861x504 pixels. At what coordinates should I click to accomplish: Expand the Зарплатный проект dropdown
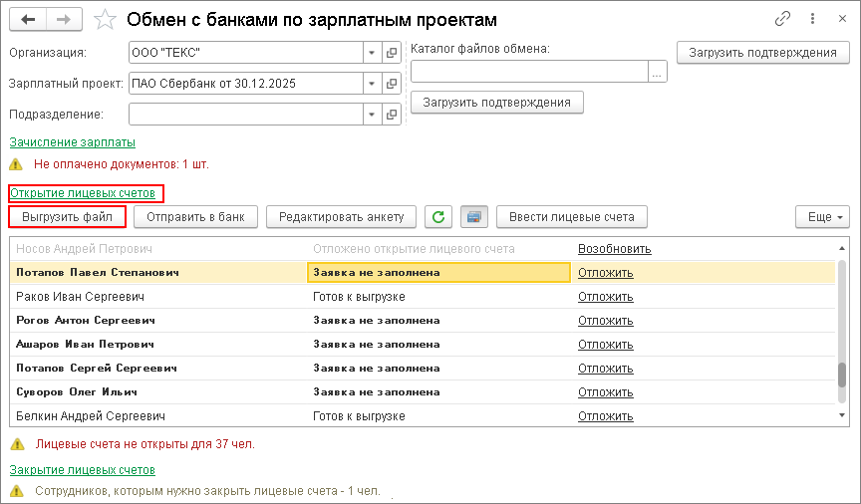click(x=371, y=84)
